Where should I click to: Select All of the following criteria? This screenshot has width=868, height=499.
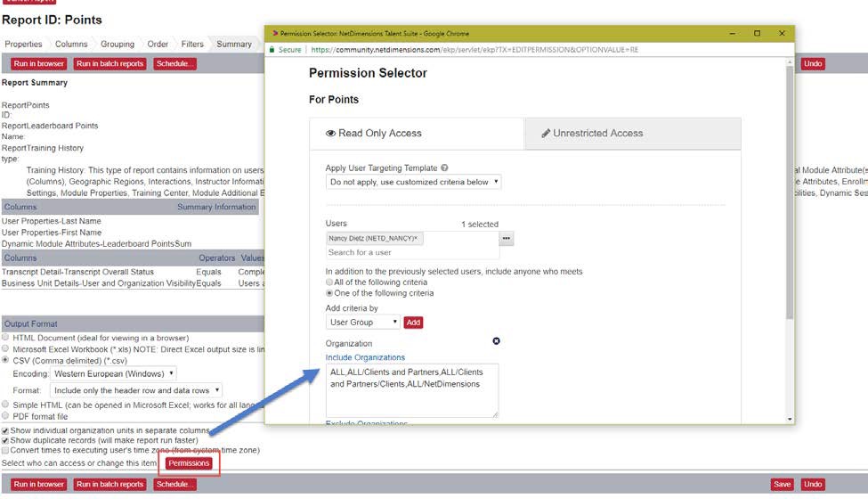point(329,282)
